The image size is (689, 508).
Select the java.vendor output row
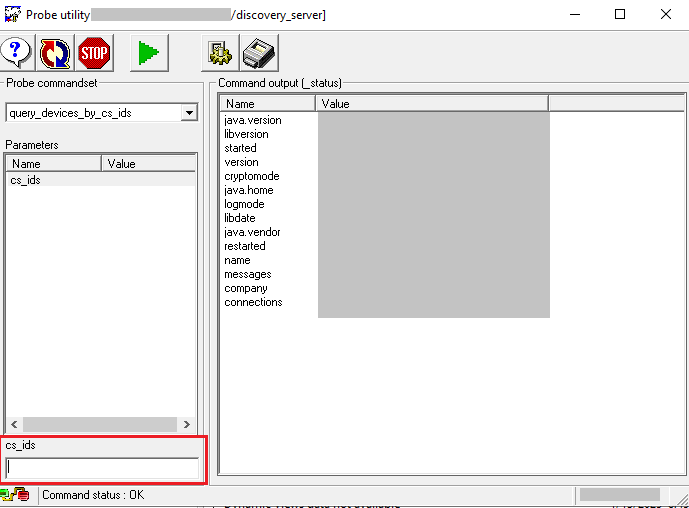click(x=252, y=232)
